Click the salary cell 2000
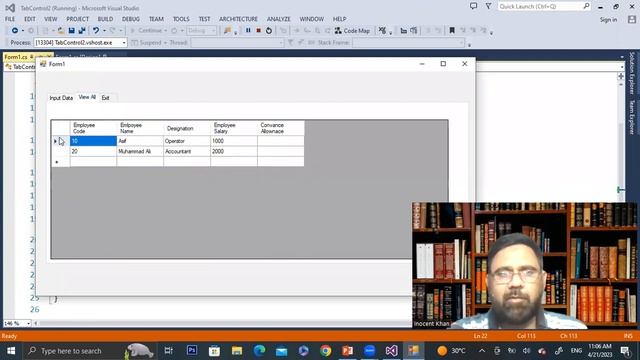 tap(234, 151)
